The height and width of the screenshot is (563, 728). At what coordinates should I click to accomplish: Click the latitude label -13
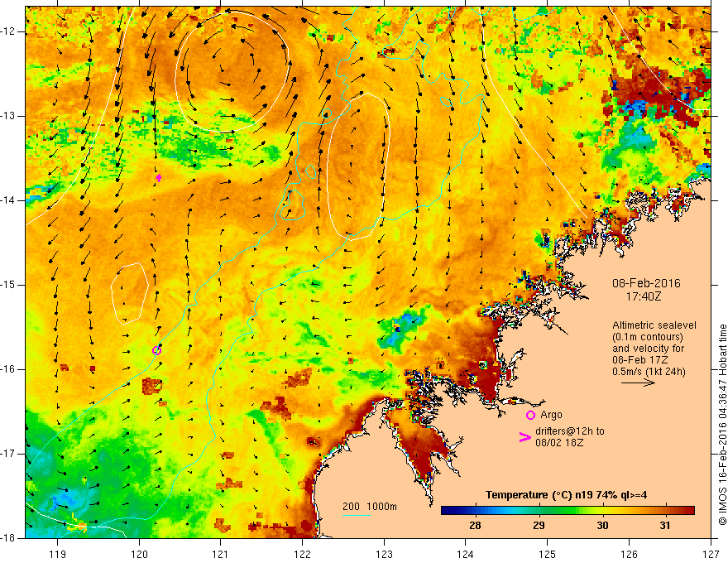(x=9, y=116)
